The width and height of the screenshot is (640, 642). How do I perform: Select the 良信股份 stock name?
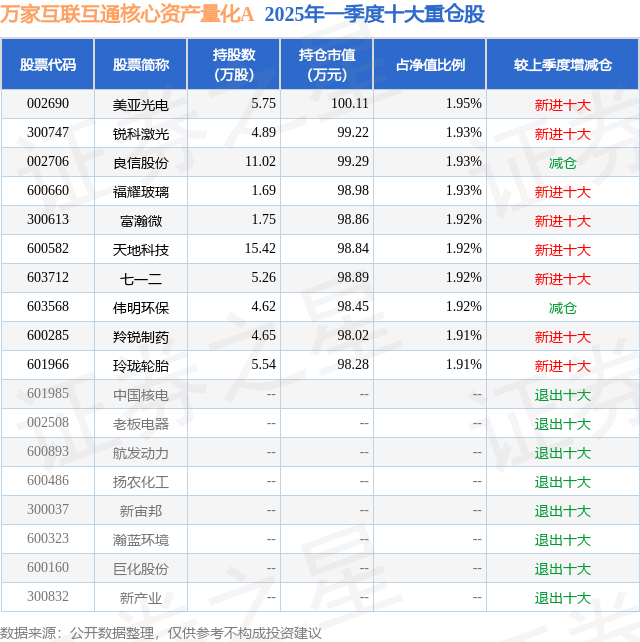coord(141,162)
